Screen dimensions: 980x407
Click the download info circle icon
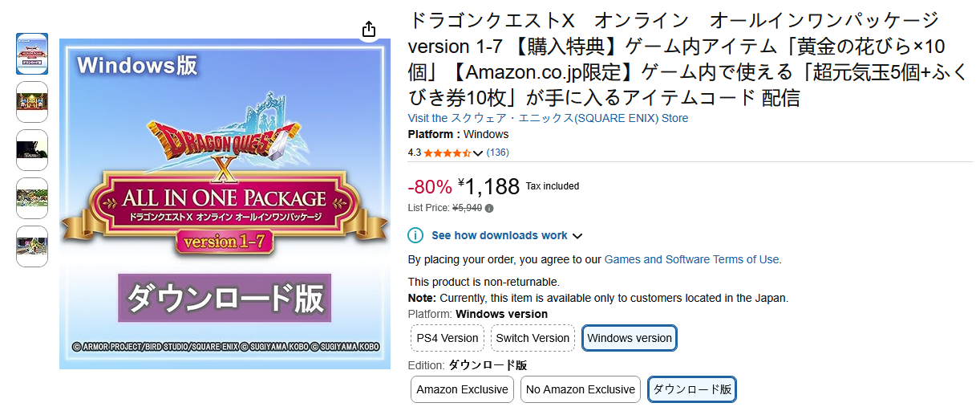point(415,235)
